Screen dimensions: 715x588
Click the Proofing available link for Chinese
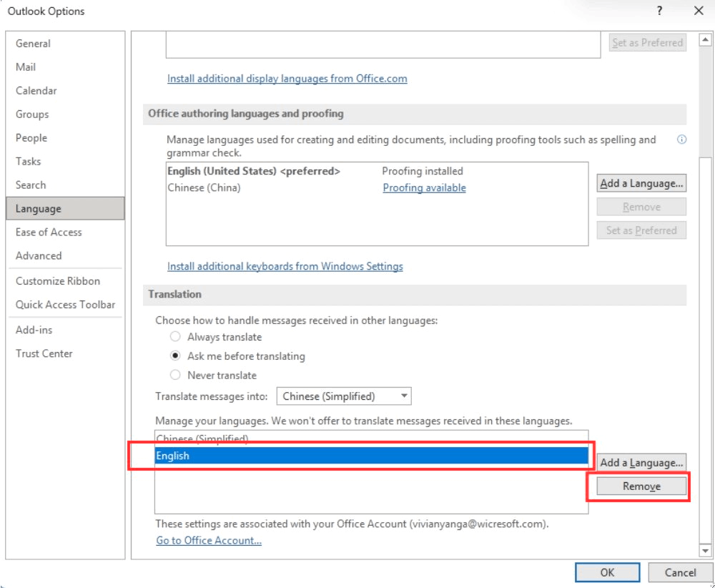coord(424,187)
